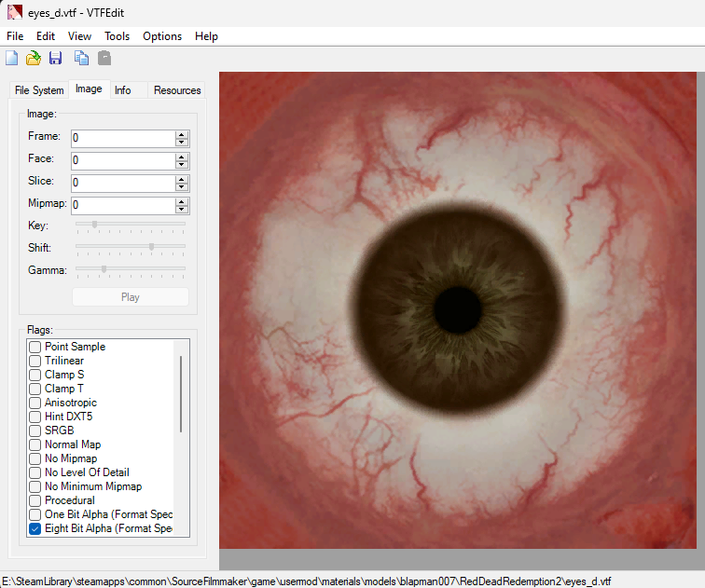Increase the Mipmap value with up arrow
The height and width of the screenshot is (588, 705).
point(182,201)
